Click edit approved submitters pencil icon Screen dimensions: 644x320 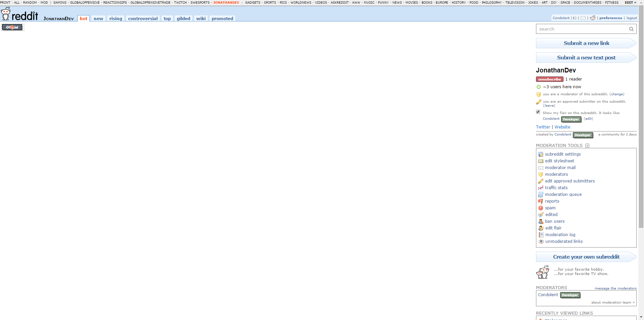[x=541, y=181]
